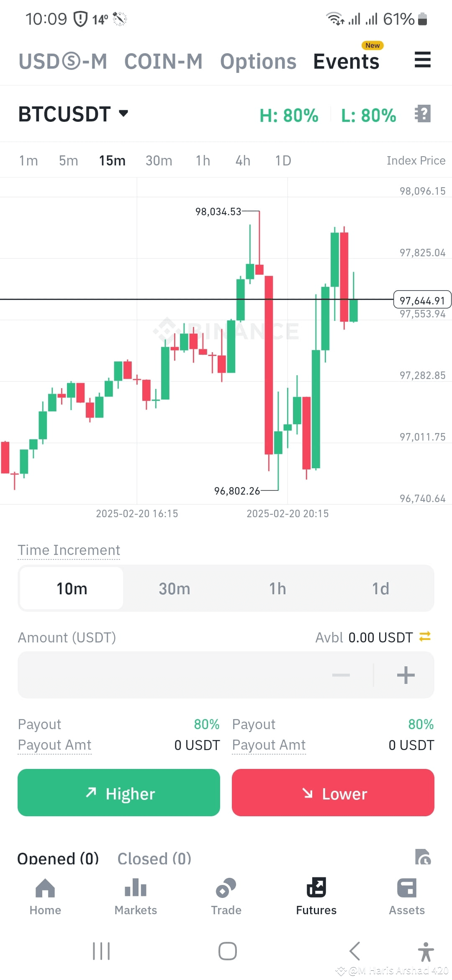
Task: Switch to the Options tab
Action: point(258,61)
